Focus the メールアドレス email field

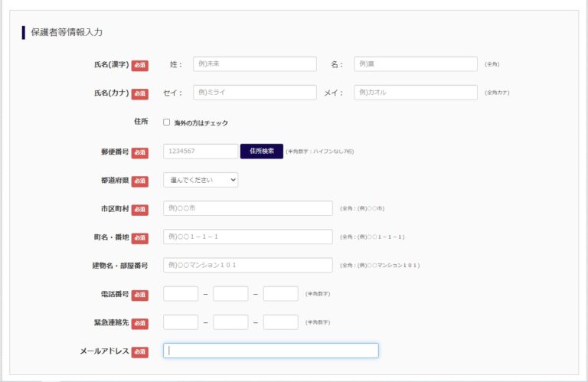pos(271,351)
